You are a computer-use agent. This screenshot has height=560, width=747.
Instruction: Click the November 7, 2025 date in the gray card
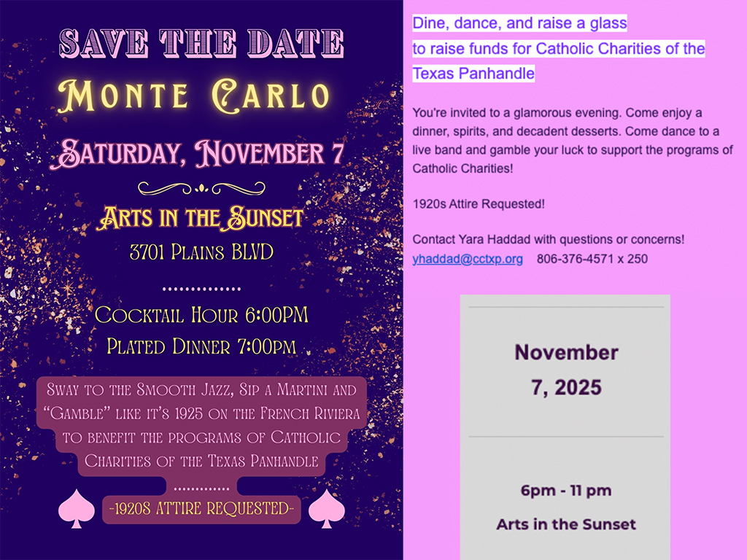[566, 370]
